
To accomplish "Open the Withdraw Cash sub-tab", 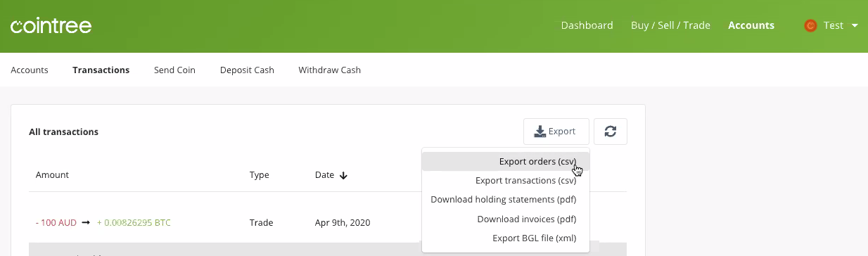I will tap(330, 70).
